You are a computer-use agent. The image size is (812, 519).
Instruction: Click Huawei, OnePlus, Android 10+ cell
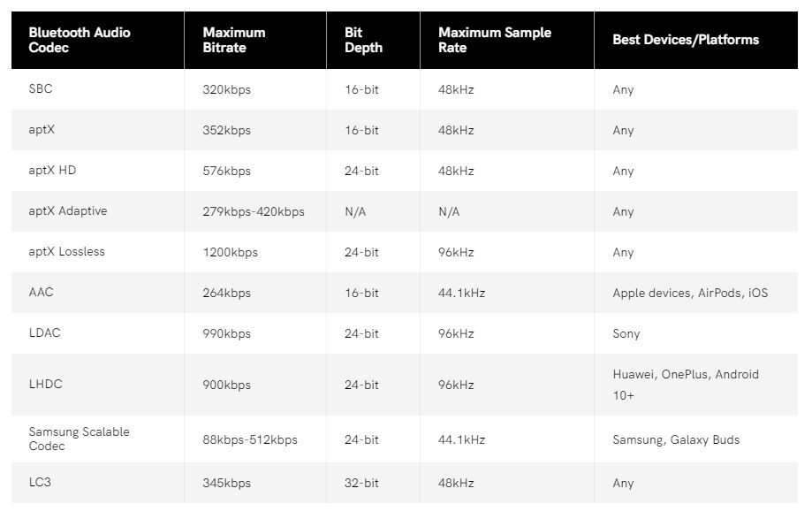(x=686, y=385)
